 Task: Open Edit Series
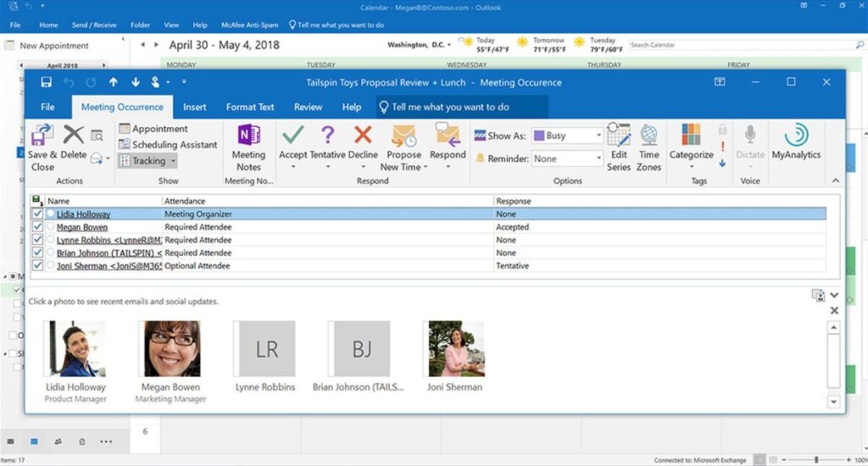618,147
